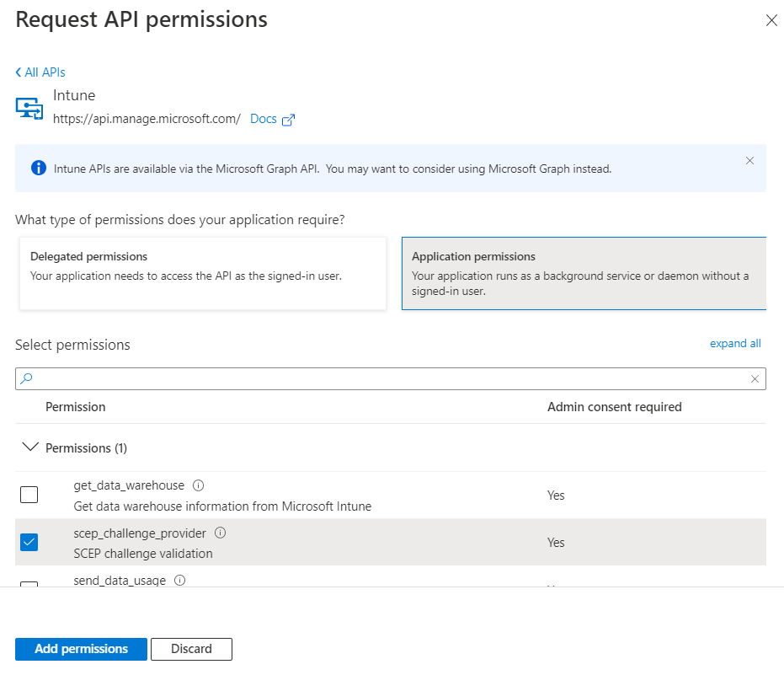Select the Application permissions card

584,273
